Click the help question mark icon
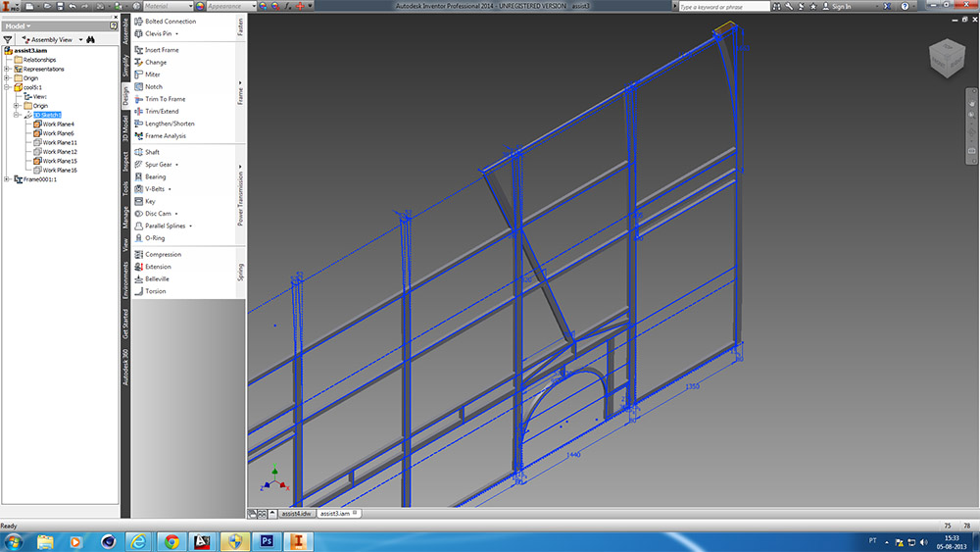980x552 pixels. pyautogui.click(x=905, y=6)
